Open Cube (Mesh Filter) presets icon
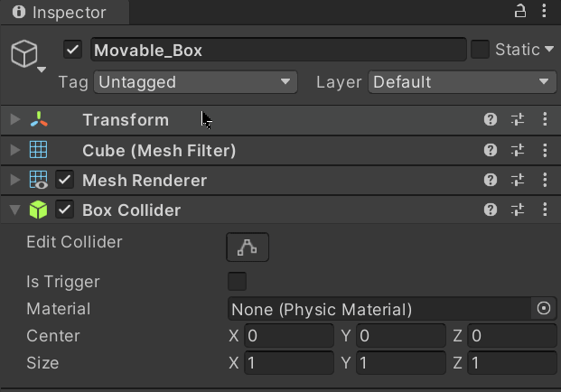The image size is (561, 392). (518, 150)
